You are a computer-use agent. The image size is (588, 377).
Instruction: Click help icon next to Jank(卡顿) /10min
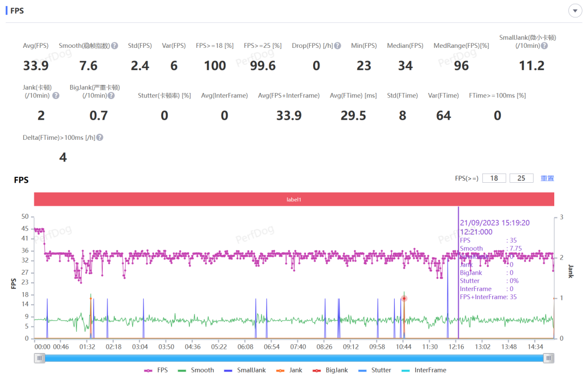point(56,96)
